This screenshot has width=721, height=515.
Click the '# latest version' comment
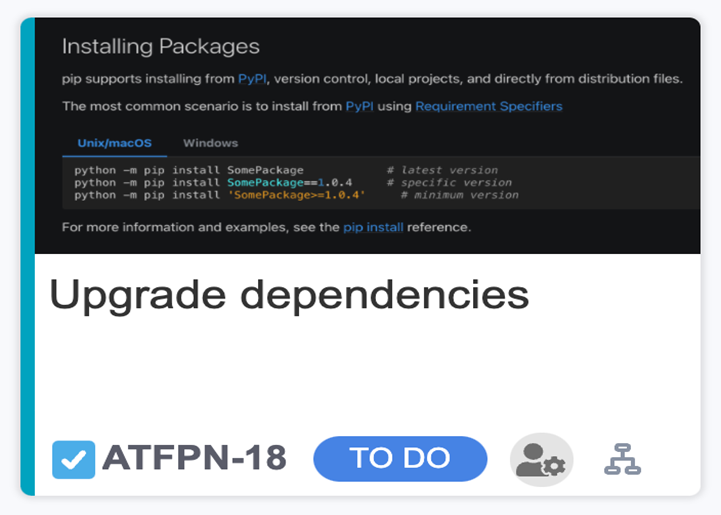click(442, 170)
